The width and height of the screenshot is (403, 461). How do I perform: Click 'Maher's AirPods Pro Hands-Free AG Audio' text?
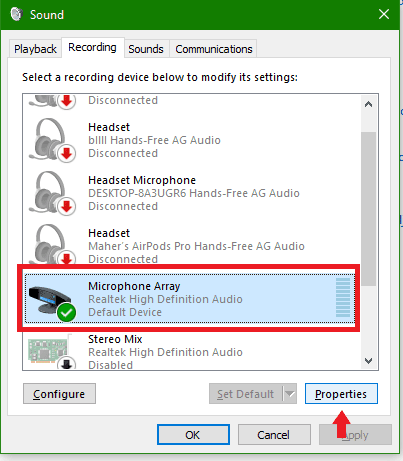(x=196, y=246)
